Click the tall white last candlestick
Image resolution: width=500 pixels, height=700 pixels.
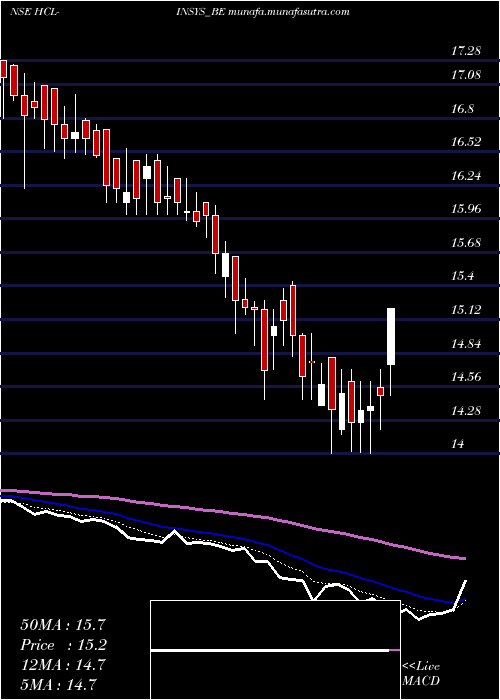click(x=391, y=336)
